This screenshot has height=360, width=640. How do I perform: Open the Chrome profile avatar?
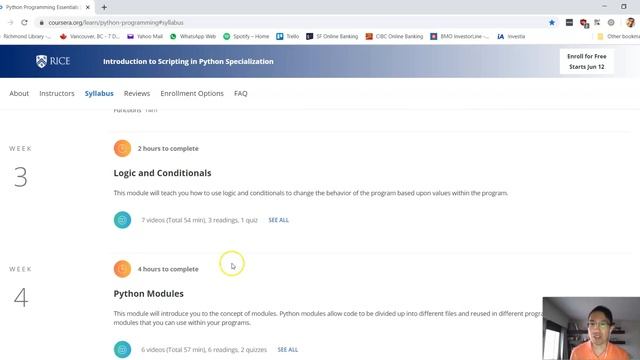tap(630, 22)
